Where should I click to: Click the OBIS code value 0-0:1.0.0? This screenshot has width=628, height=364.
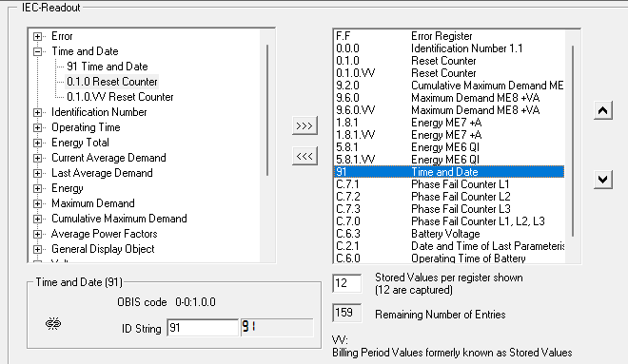(195, 302)
